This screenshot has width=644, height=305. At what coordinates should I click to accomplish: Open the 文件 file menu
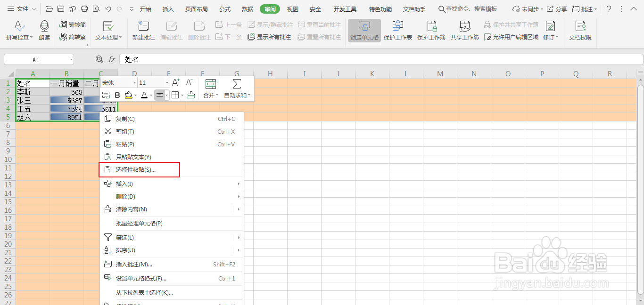(x=22, y=9)
